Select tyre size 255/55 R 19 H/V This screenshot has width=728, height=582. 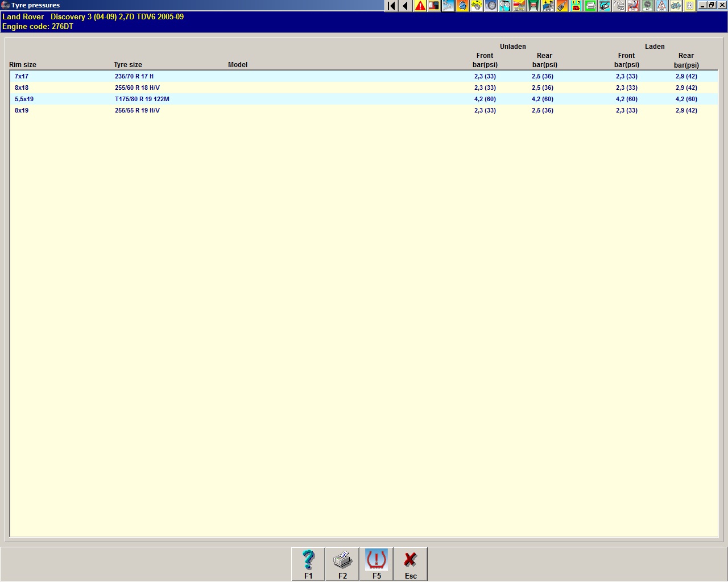(x=137, y=110)
